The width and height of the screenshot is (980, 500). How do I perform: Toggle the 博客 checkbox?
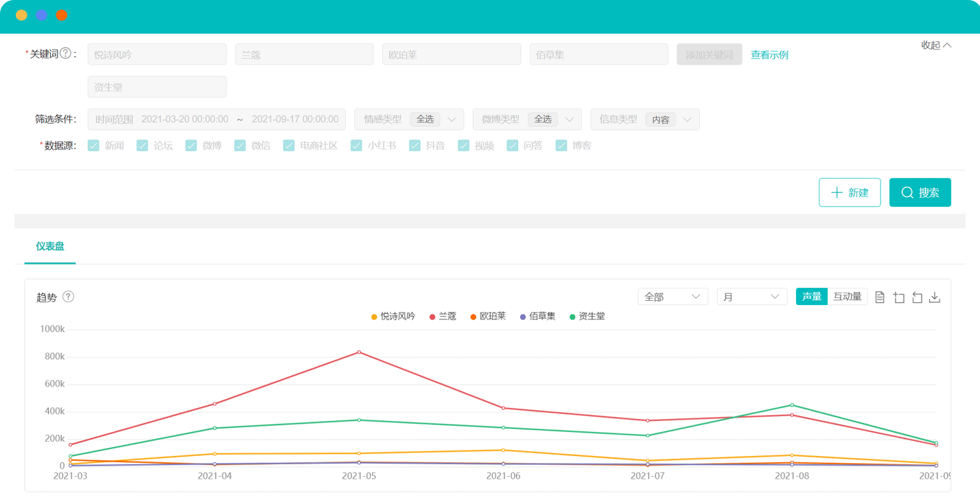point(561,146)
